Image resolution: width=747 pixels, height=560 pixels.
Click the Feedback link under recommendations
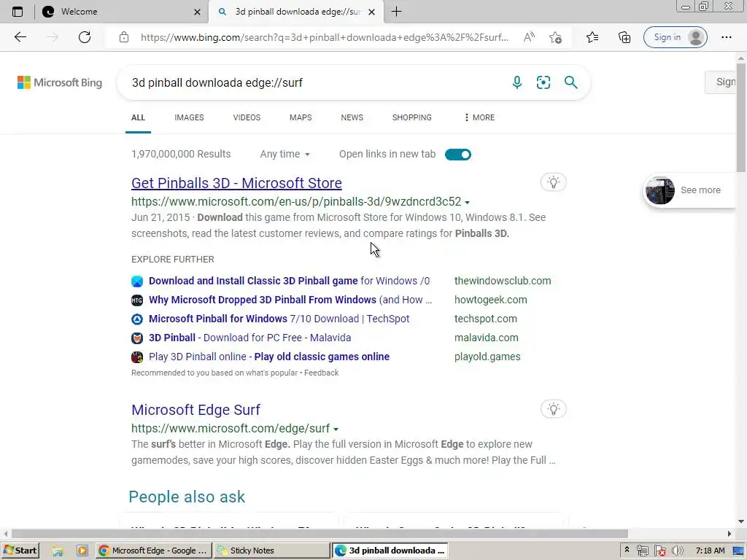pos(322,373)
